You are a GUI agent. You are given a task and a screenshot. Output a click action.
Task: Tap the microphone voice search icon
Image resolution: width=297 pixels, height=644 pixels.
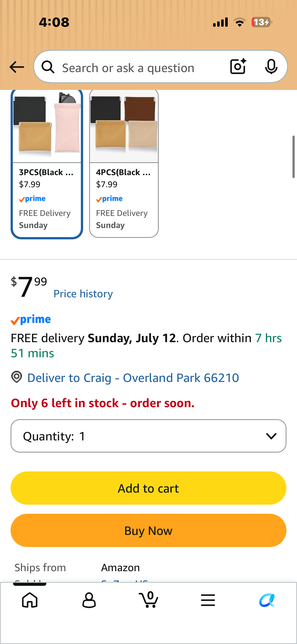pyautogui.click(x=271, y=67)
